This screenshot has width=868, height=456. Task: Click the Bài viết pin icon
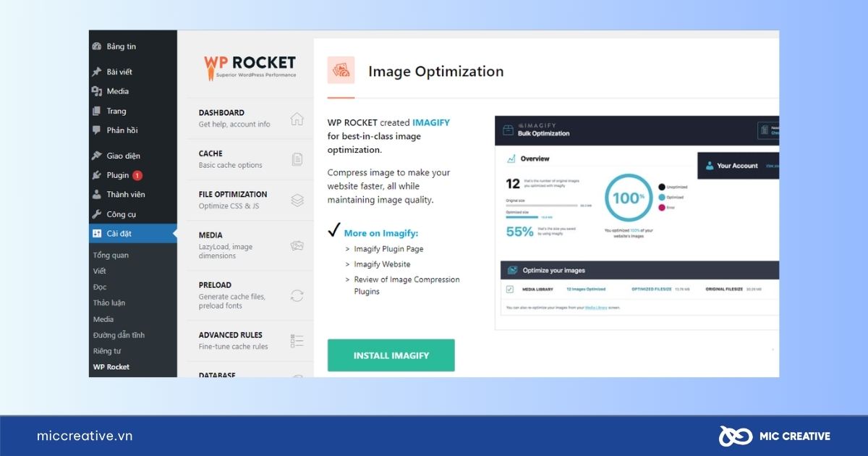click(x=96, y=72)
